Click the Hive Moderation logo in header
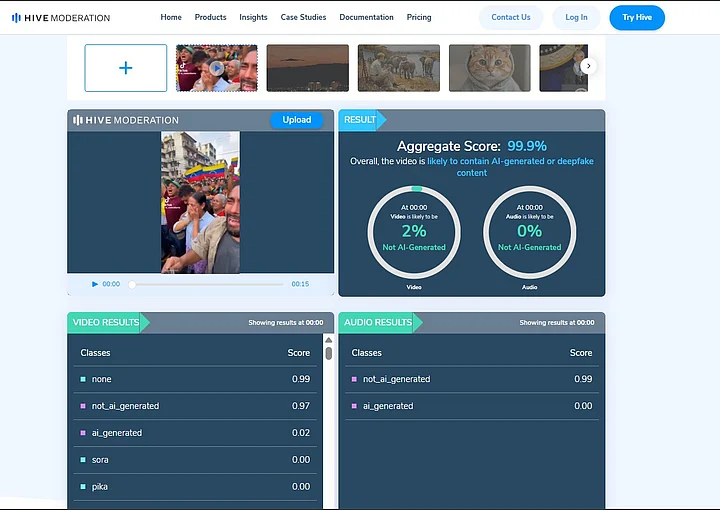The image size is (720, 510). click(61, 17)
